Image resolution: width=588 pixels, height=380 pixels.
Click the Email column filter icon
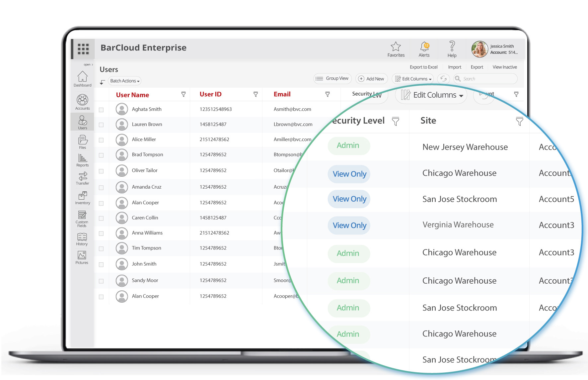pos(328,94)
